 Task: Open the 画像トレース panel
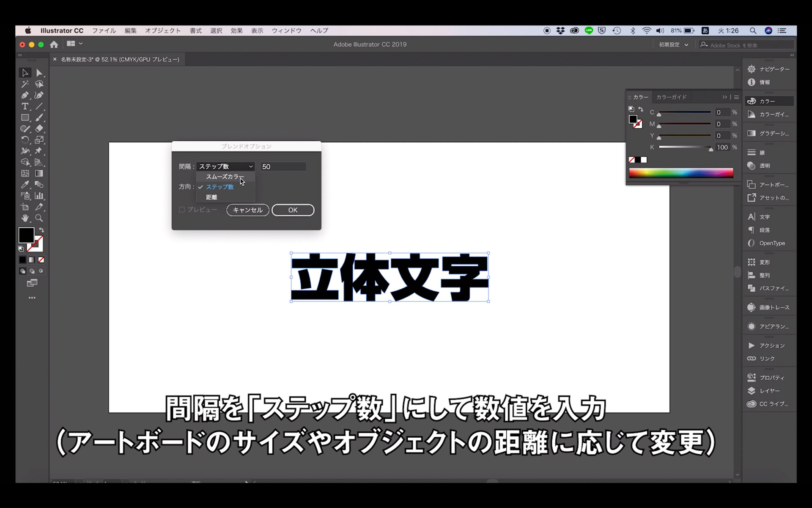point(769,307)
